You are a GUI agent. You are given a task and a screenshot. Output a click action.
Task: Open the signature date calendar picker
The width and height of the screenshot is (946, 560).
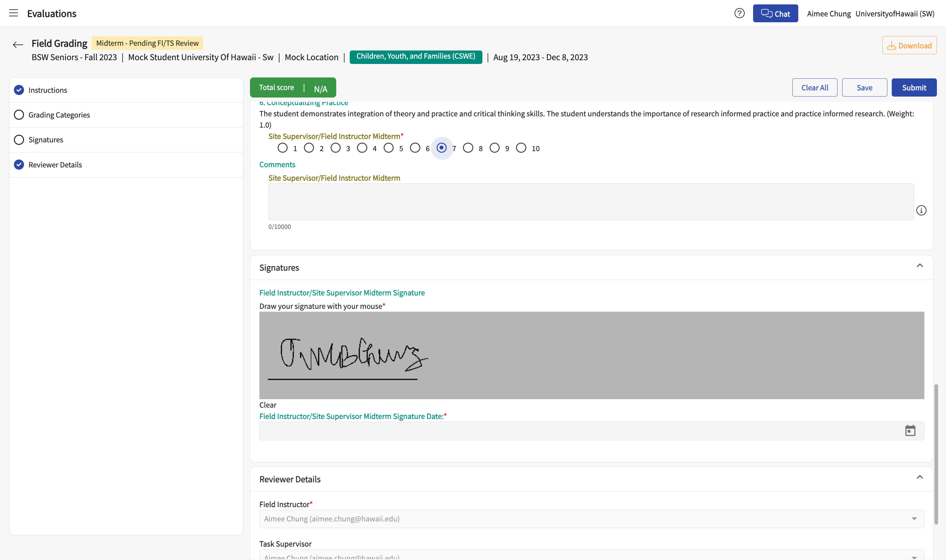point(910,431)
